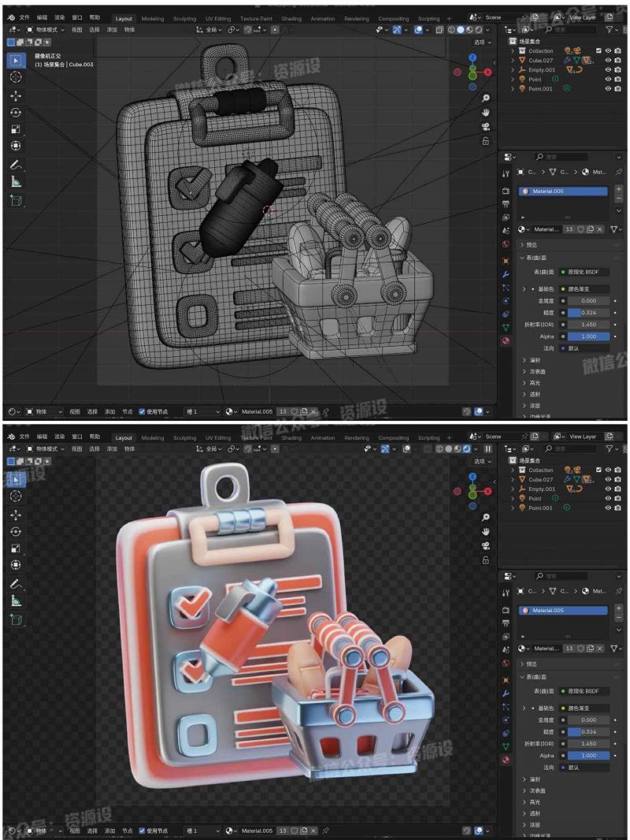Click the Roughness value slider

(588, 313)
